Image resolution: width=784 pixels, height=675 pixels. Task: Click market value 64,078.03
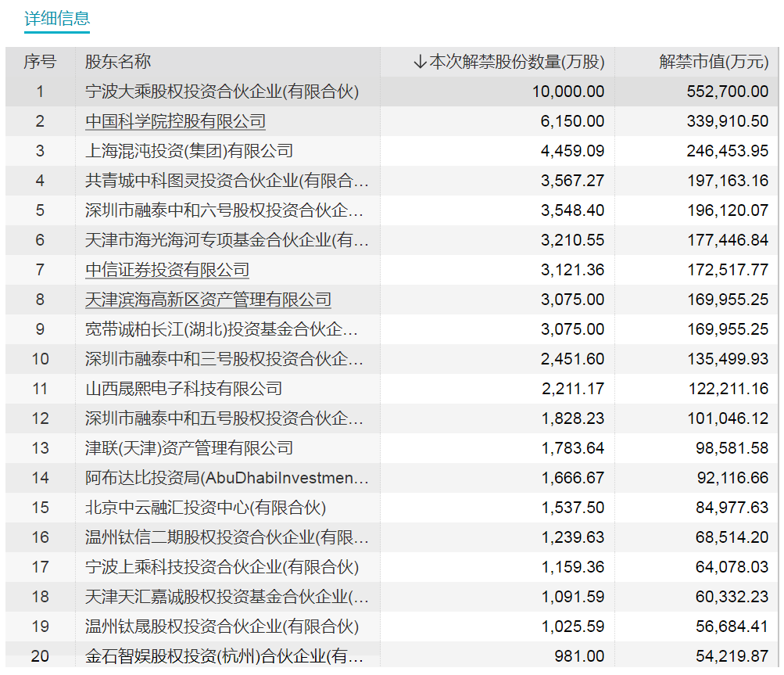tap(732, 567)
